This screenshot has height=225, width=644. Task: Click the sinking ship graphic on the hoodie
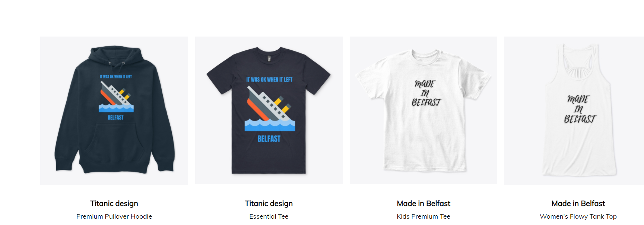click(x=116, y=97)
